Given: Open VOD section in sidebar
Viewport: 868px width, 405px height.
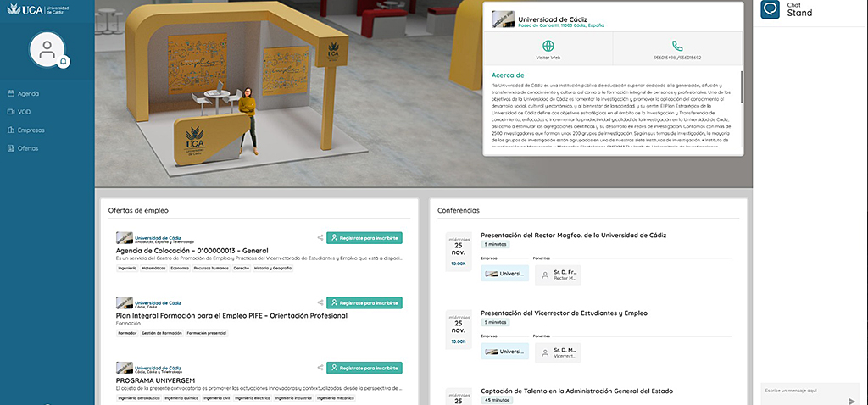Looking at the screenshot, I should [x=24, y=112].
